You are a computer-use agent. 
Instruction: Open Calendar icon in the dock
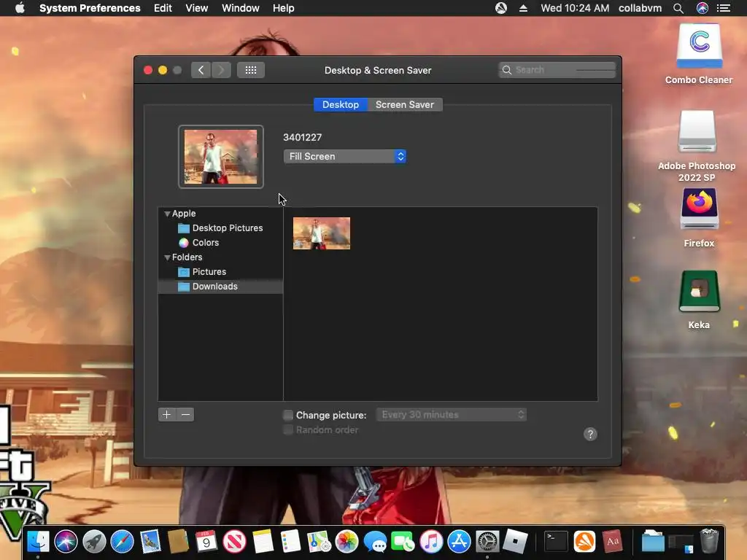coord(206,542)
